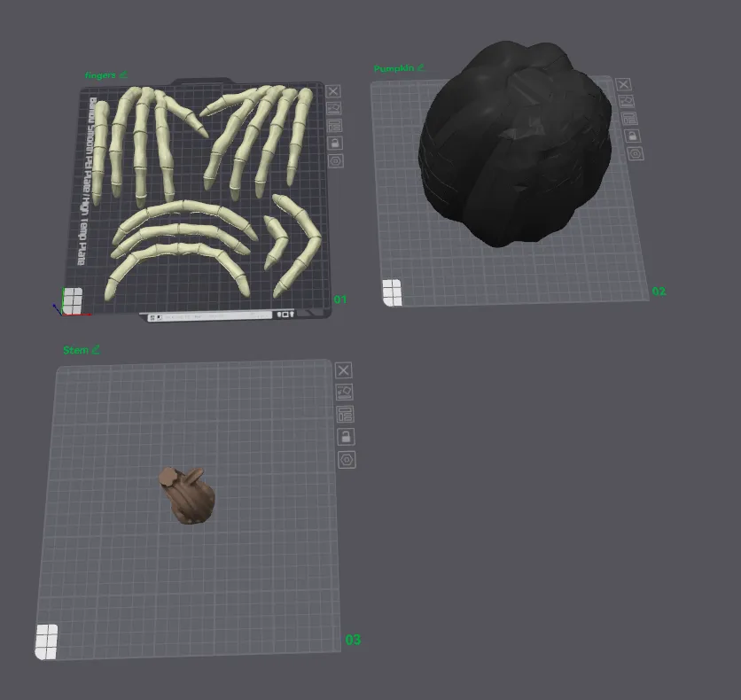
Task: Open plate settings for the Stem plate
Action: tap(347, 458)
